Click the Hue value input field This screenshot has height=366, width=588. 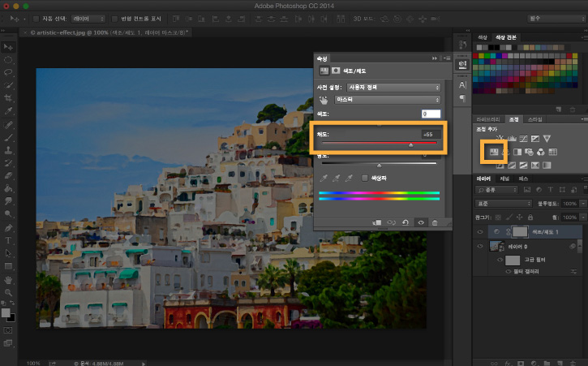click(431, 114)
